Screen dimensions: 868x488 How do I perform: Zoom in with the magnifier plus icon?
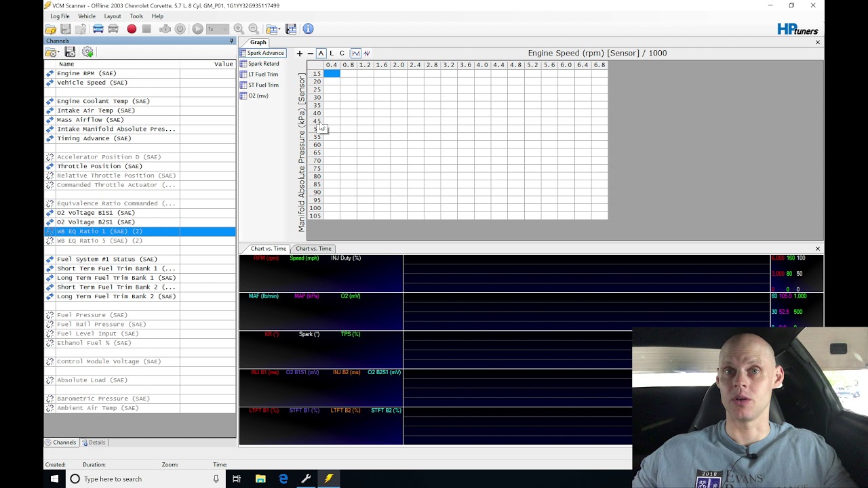(x=239, y=29)
